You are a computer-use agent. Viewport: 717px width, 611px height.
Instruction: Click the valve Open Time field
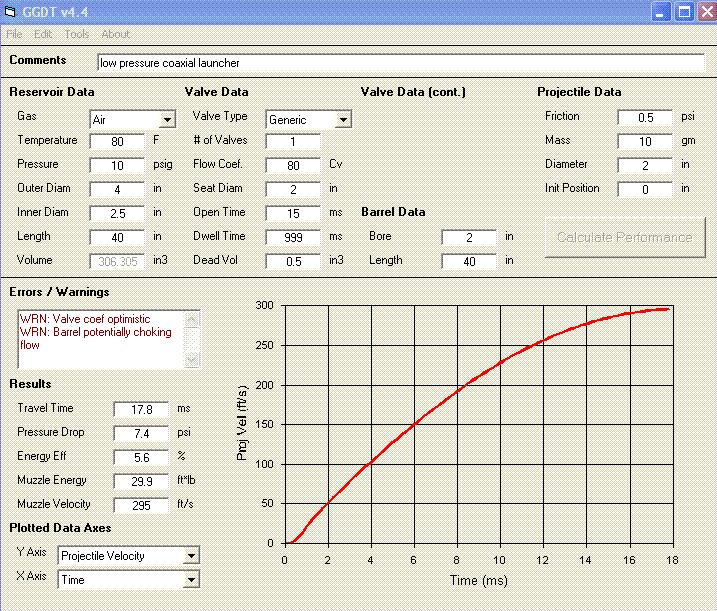tap(293, 214)
